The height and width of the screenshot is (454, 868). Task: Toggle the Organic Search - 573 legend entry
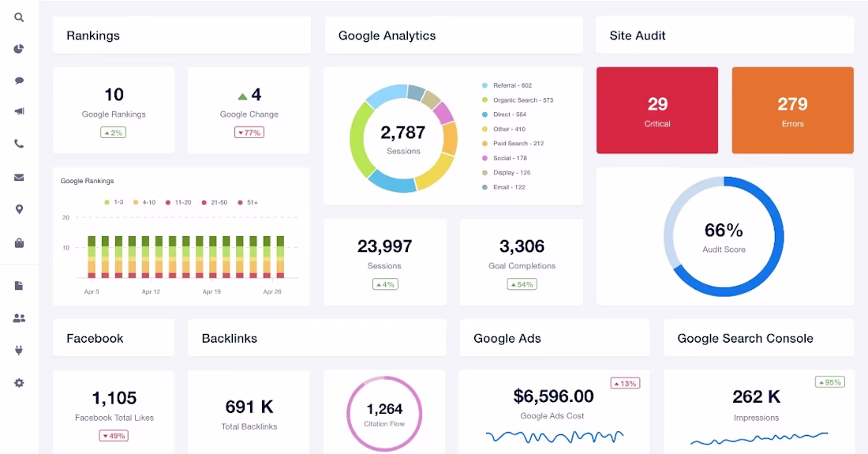[x=518, y=100]
